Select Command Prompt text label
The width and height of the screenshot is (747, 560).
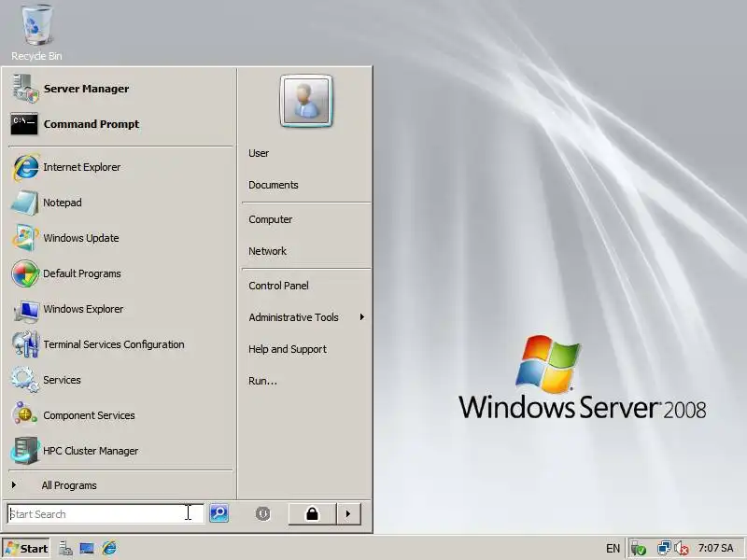click(x=92, y=124)
